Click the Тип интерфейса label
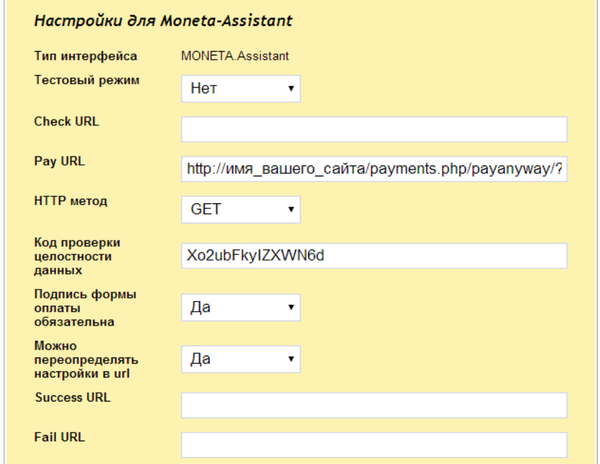The height and width of the screenshot is (464, 600). point(86,56)
